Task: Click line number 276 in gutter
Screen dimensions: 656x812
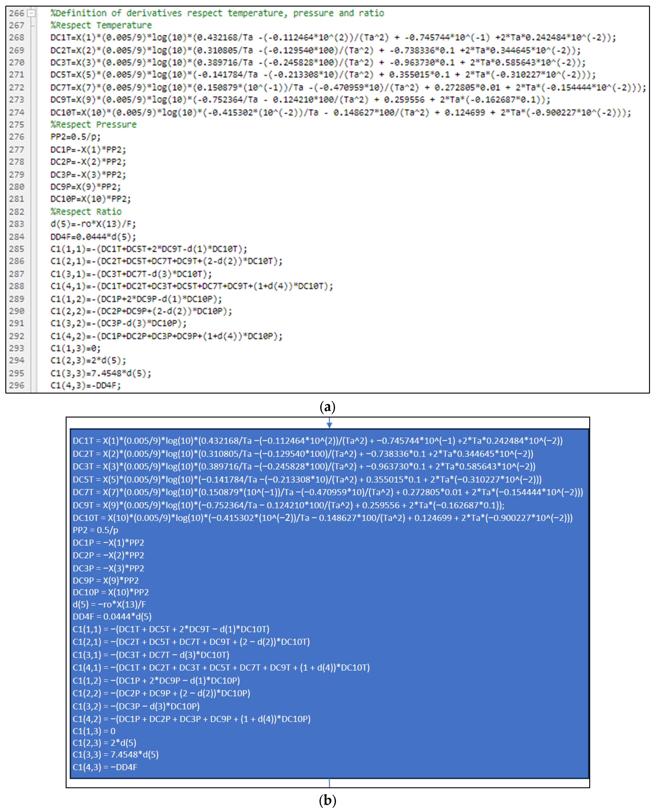Action: coord(17,137)
